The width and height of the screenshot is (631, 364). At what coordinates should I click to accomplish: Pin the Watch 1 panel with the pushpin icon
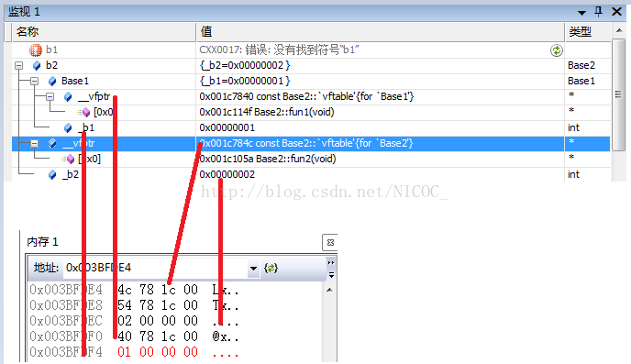coord(598,12)
